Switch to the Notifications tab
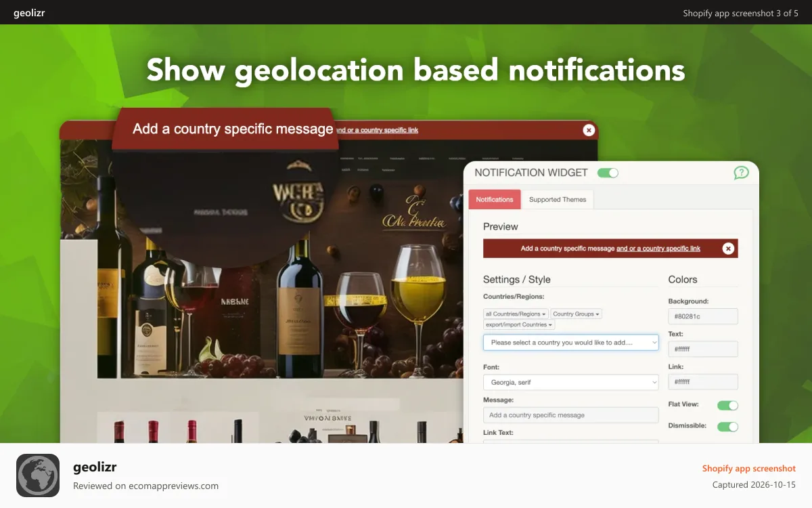Screen dimensions: 812x508 pyautogui.click(x=494, y=200)
